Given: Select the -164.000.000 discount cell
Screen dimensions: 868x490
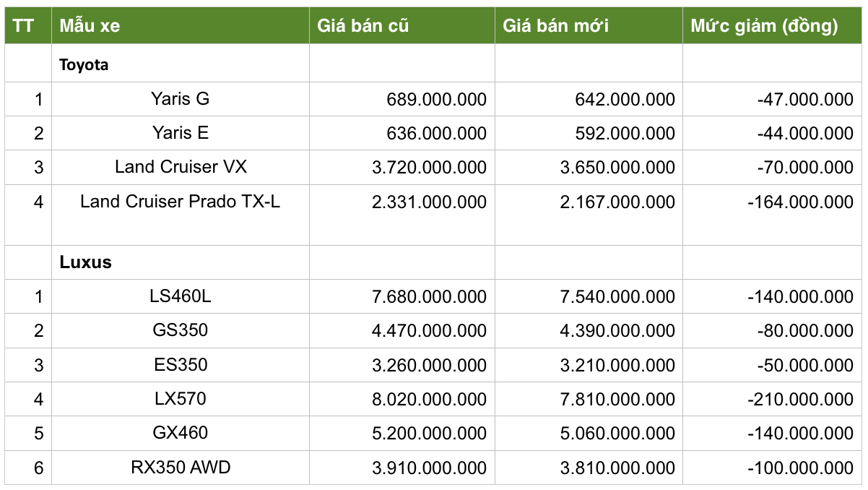Looking at the screenshot, I should coord(801,202).
